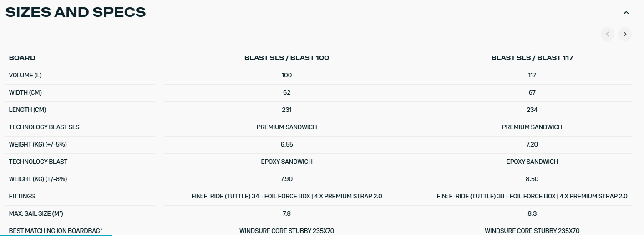Click the Weight (KG) (+/-8%) row label
Viewport: 644px width, 238px height.
click(x=38, y=179)
